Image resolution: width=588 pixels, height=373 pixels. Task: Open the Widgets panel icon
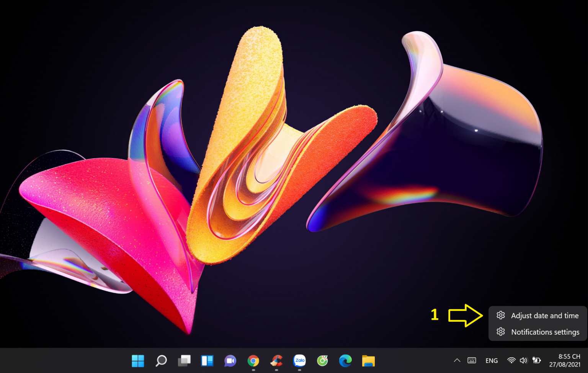[207, 361]
